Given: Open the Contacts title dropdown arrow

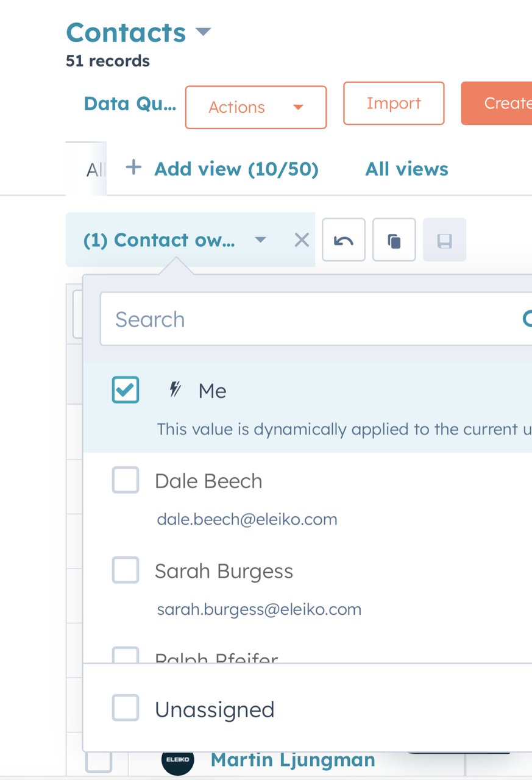Looking at the screenshot, I should (x=203, y=32).
